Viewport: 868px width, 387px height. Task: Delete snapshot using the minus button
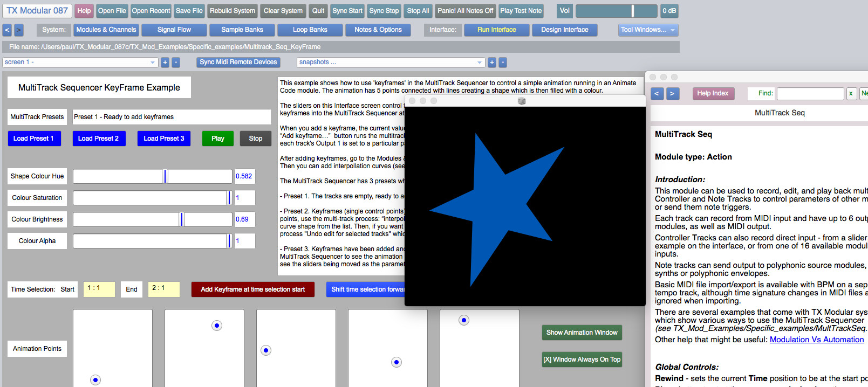point(503,63)
